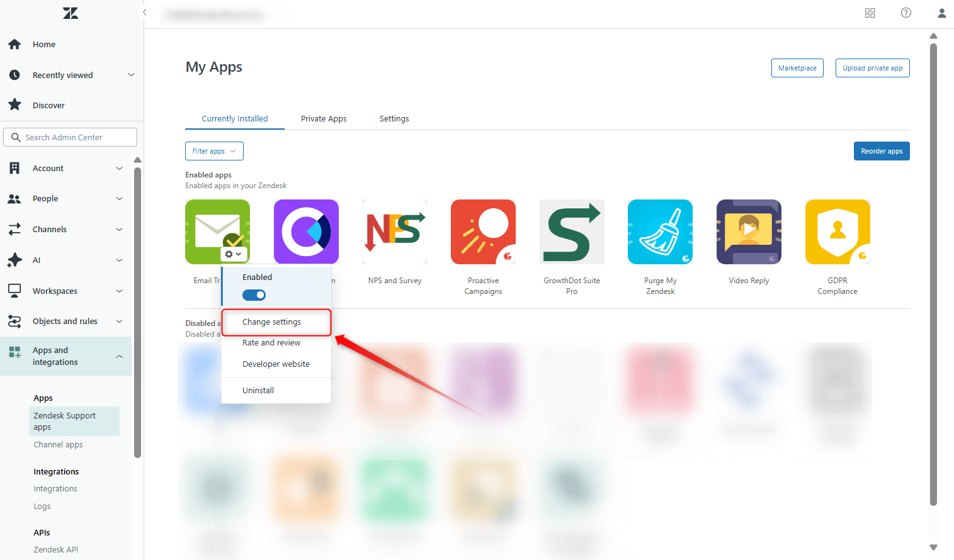Open Developer website menu entry

click(276, 364)
